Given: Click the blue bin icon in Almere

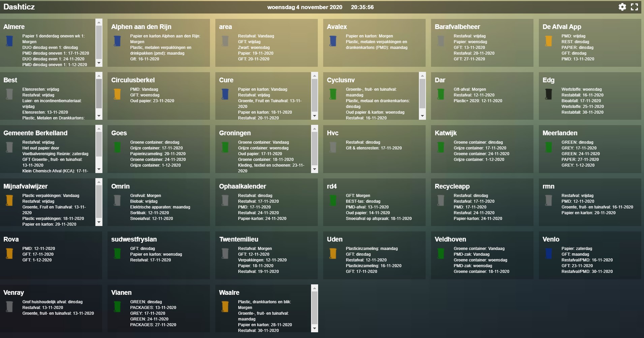Looking at the screenshot, I should click(9, 41).
